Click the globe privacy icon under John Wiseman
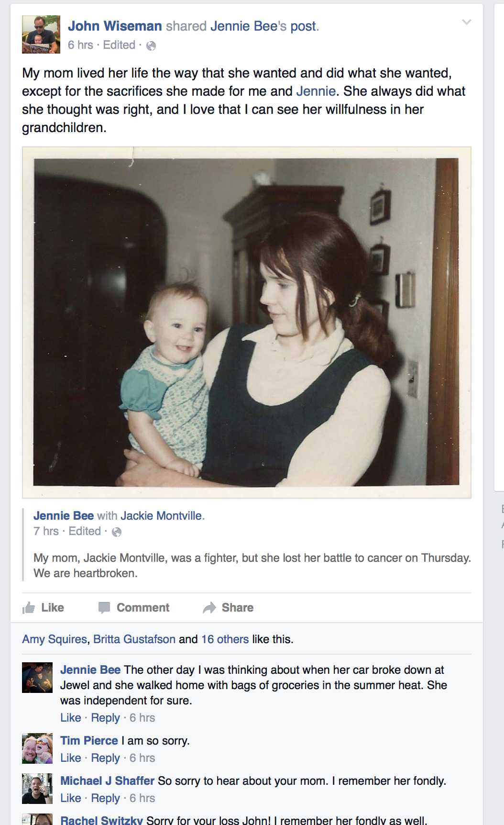The width and height of the screenshot is (504, 825). [x=151, y=46]
